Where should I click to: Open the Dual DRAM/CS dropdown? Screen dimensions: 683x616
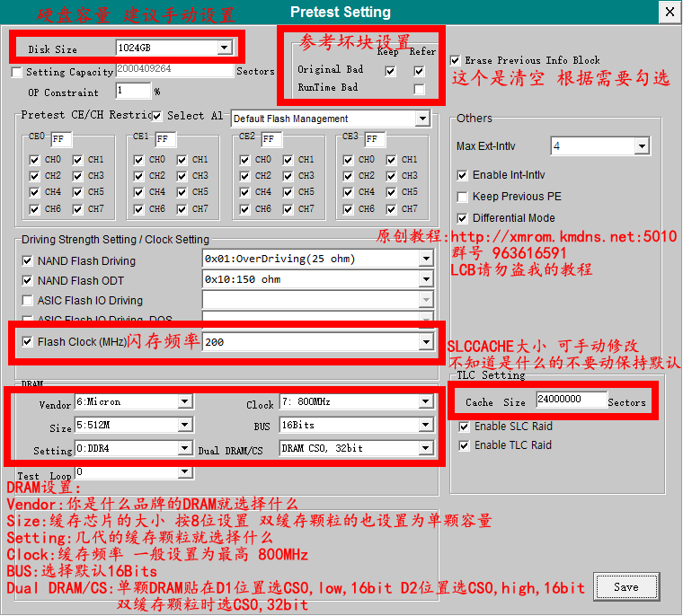coord(426,448)
